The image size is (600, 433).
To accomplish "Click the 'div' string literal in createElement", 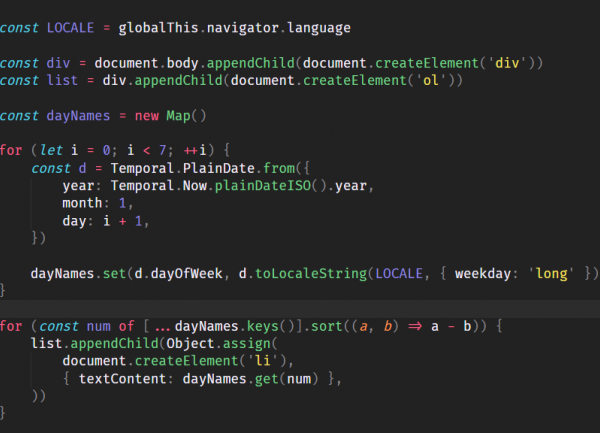I will point(507,63).
